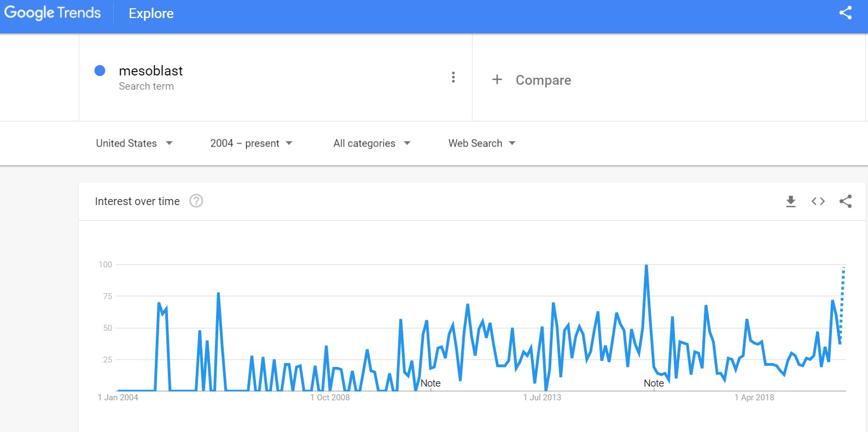868x432 pixels.
Task: Click the Explore header label
Action: pos(151,14)
